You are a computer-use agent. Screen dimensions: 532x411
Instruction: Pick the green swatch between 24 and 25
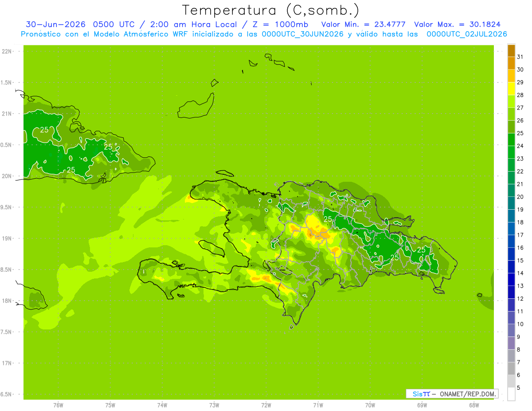click(x=511, y=140)
